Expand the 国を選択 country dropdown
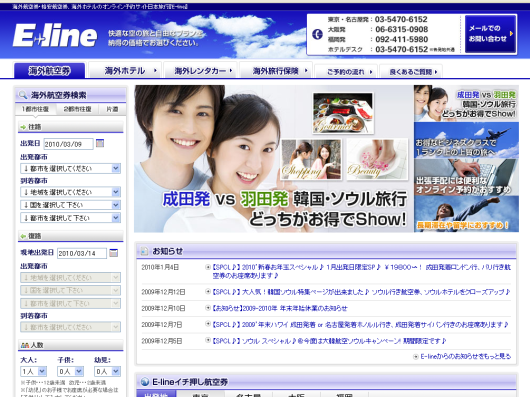The height and width of the screenshot is (397, 530). click(70, 205)
